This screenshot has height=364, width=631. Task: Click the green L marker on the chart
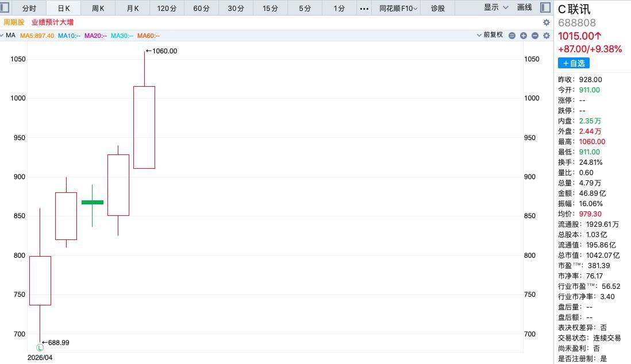point(40,347)
